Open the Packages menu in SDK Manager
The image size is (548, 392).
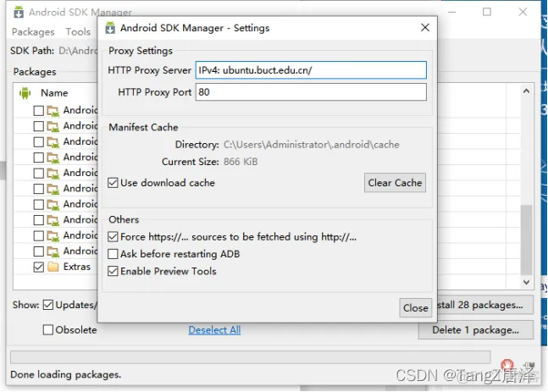tap(33, 32)
